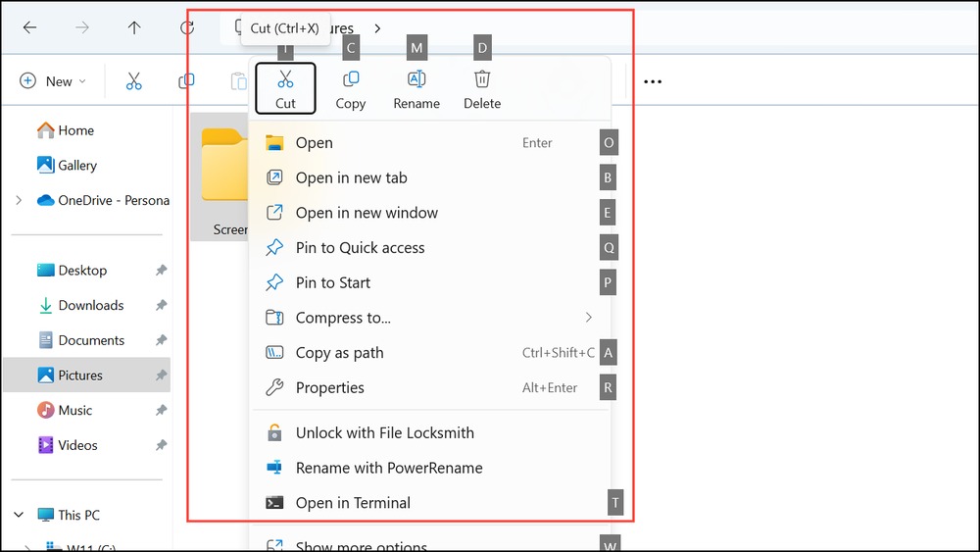
Task: Expand the OneDrive tree node
Action: [x=19, y=200]
